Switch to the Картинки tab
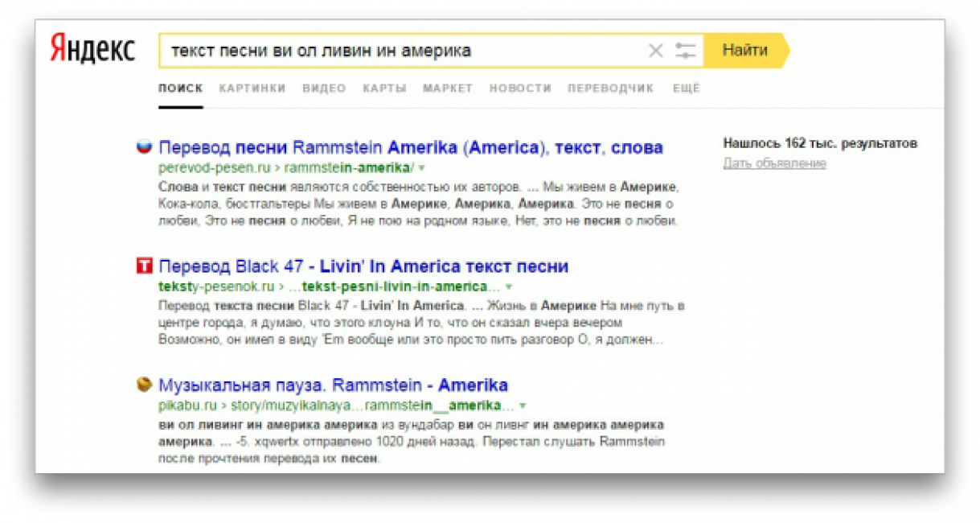This screenshot has width=980, height=523. coord(252,89)
